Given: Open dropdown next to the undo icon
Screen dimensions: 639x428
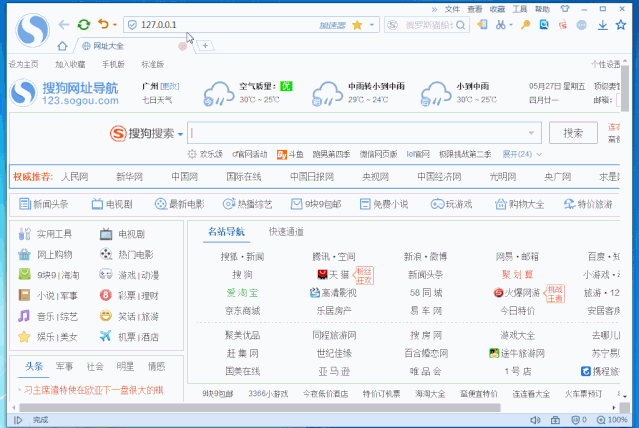Looking at the screenshot, I should (115, 25).
